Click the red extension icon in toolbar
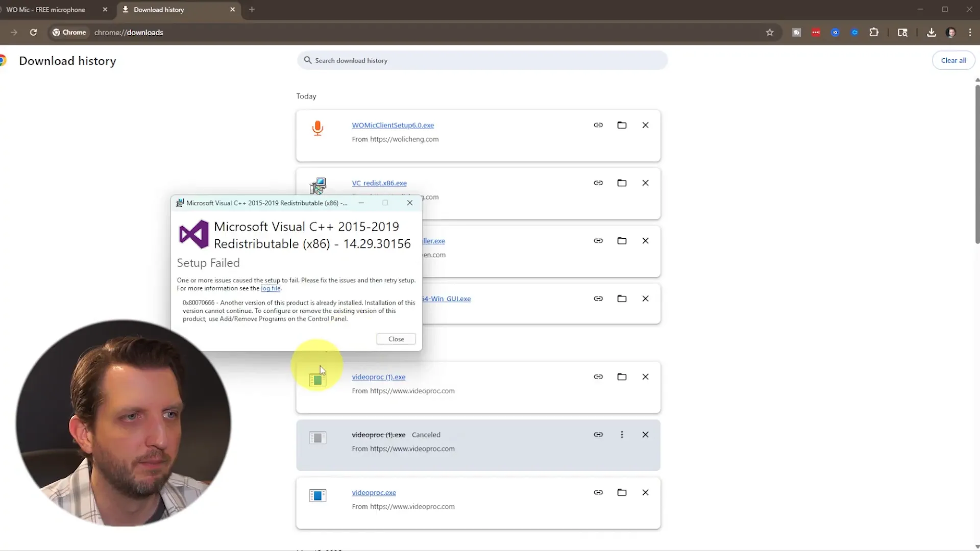The width and height of the screenshot is (980, 551). (816, 32)
